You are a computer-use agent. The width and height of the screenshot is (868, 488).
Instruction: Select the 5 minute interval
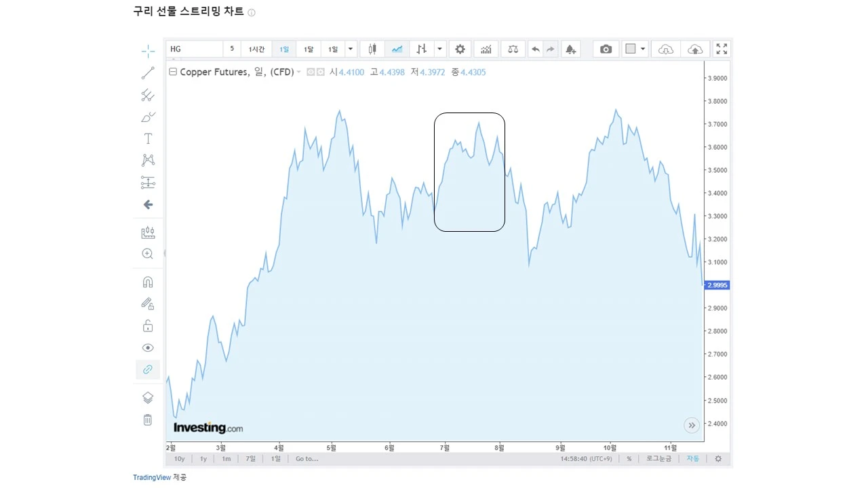(x=232, y=49)
